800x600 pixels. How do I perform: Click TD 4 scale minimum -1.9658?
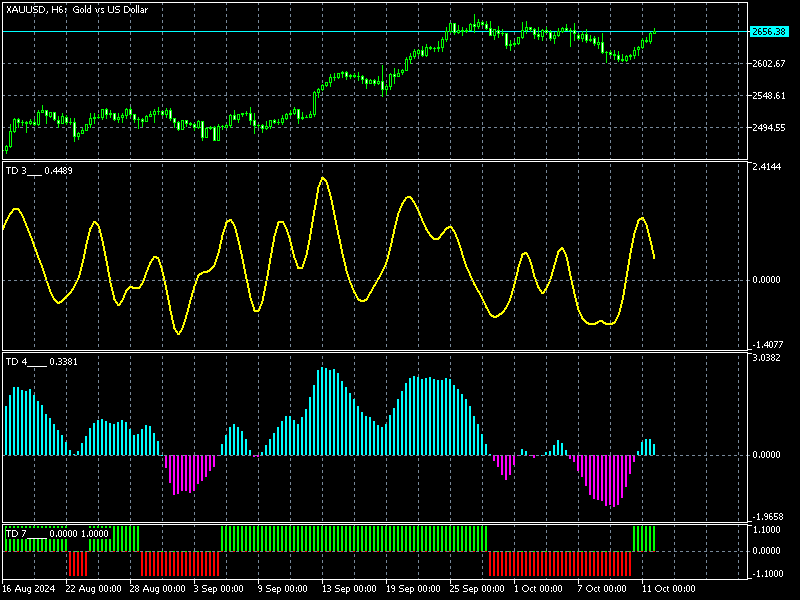766,517
